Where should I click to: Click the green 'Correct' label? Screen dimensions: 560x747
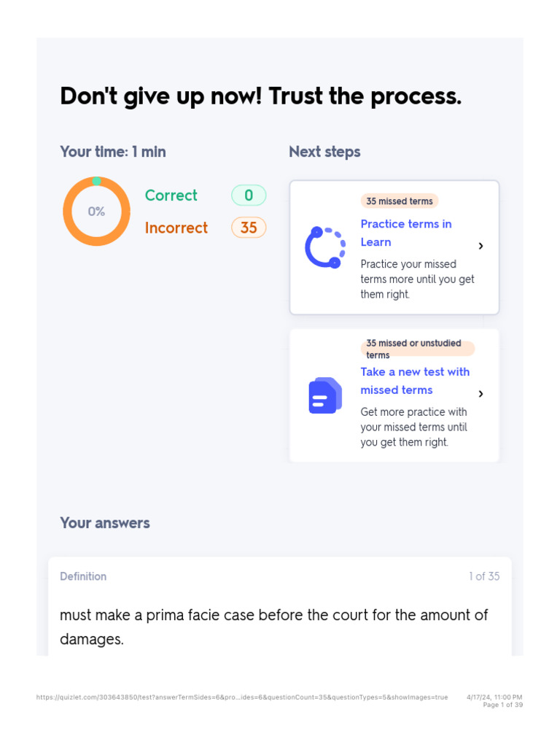tap(171, 196)
